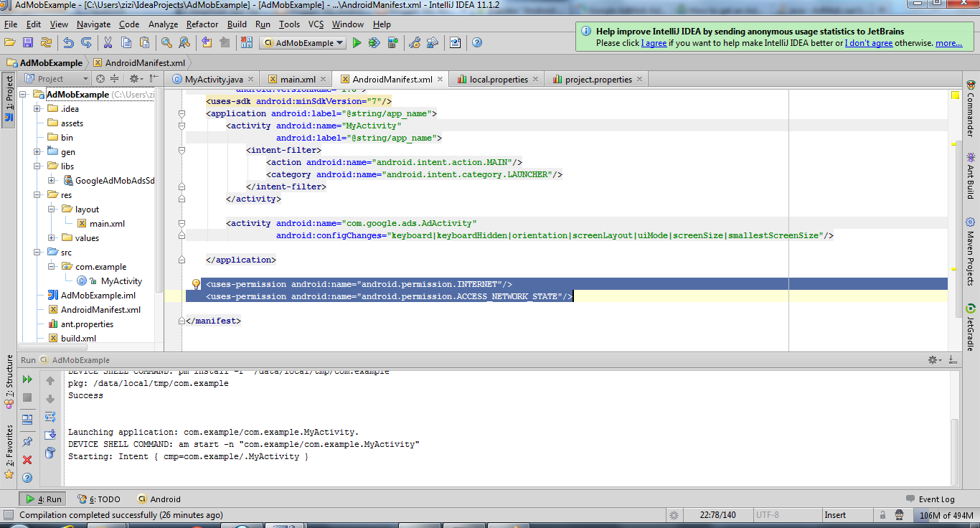Click the Stop square icon in Run panel
This screenshot has width=980, height=528.
click(x=27, y=397)
